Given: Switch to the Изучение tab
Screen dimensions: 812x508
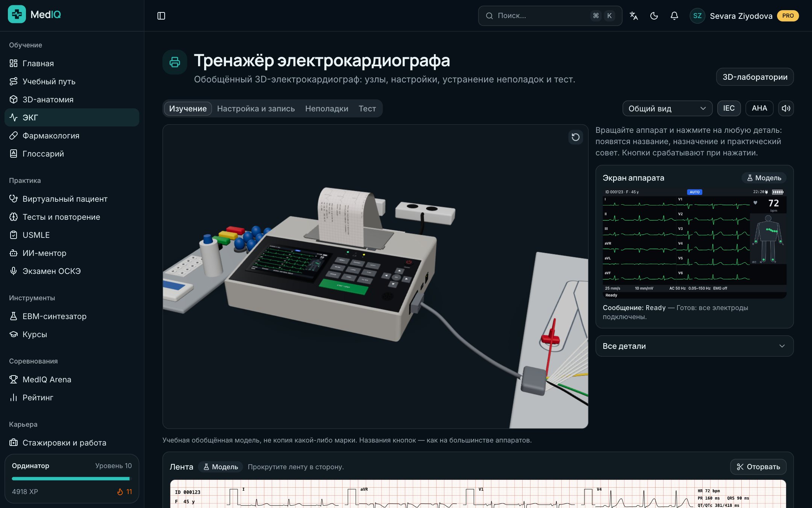Looking at the screenshot, I should click(188, 108).
